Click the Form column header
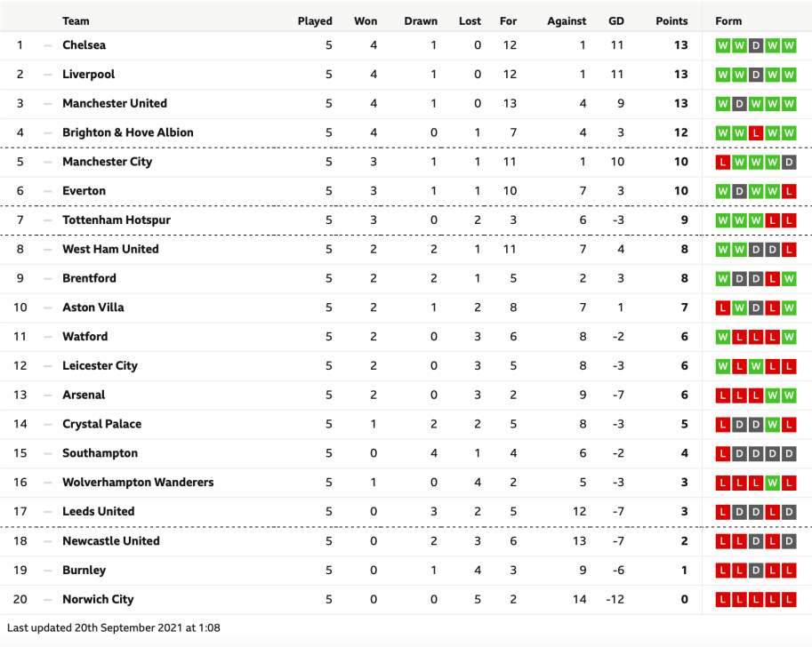The image size is (812, 647). coord(728,21)
